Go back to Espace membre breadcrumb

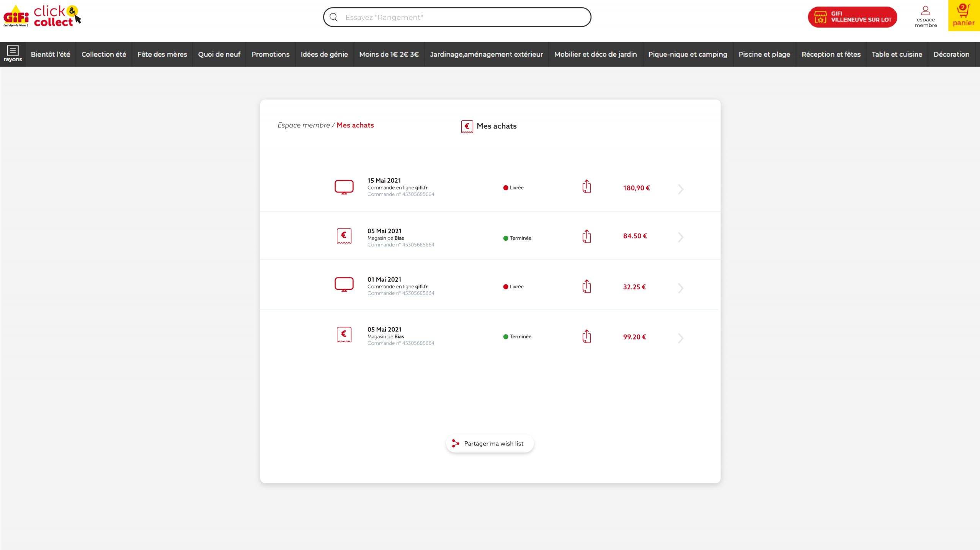click(x=303, y=125)
